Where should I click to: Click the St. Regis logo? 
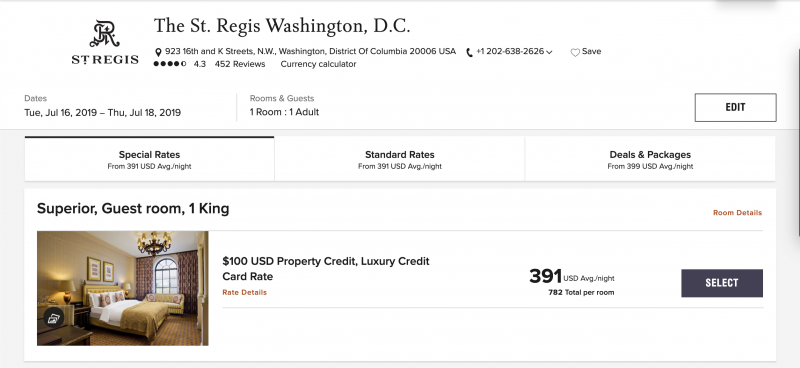[x=105, y=43]
